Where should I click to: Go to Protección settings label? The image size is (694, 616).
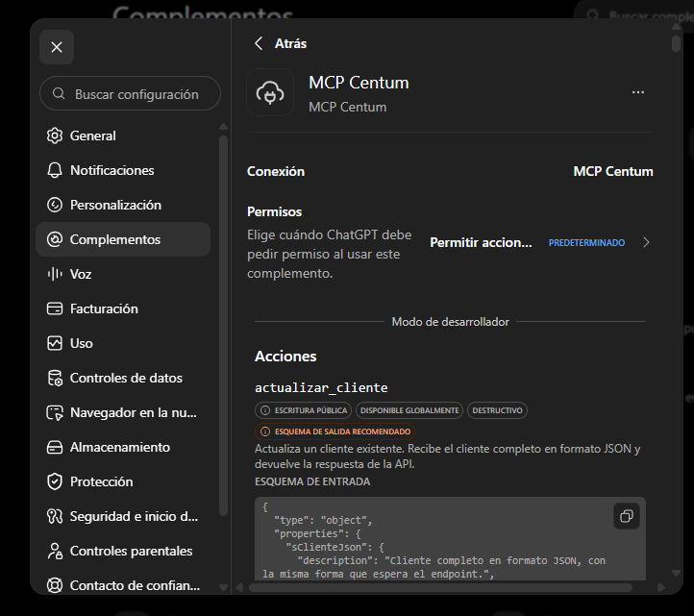(101, 481)
